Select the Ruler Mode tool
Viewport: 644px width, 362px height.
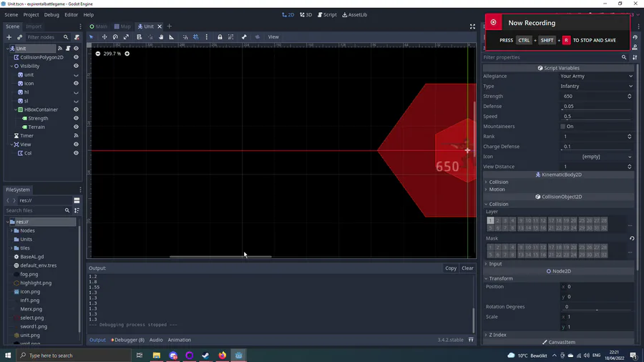(172, 37)
